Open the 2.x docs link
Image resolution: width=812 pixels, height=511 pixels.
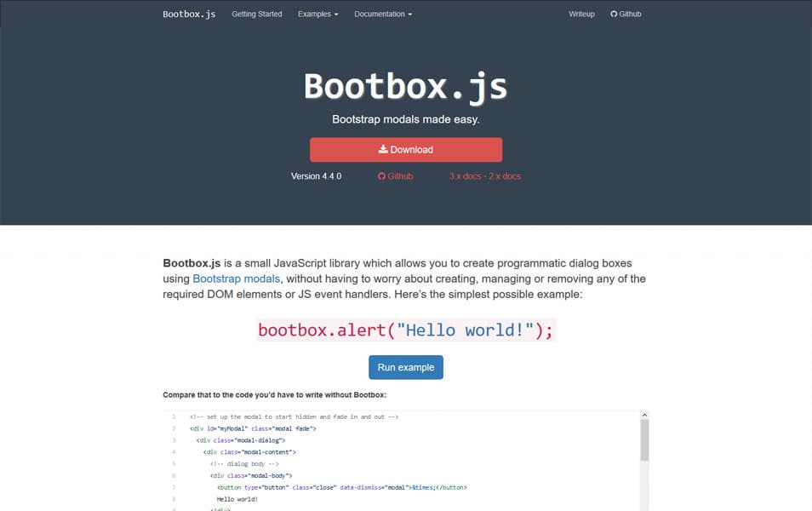pos(506,176)
